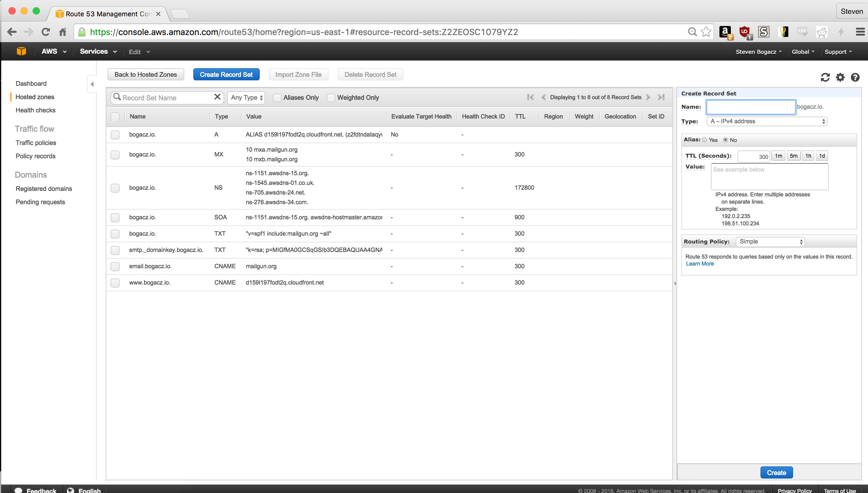Image resolution: width=868 pixels, height=493 pixels.
Task: Open Traffic policies in sidebar
Action: (36, 143)
